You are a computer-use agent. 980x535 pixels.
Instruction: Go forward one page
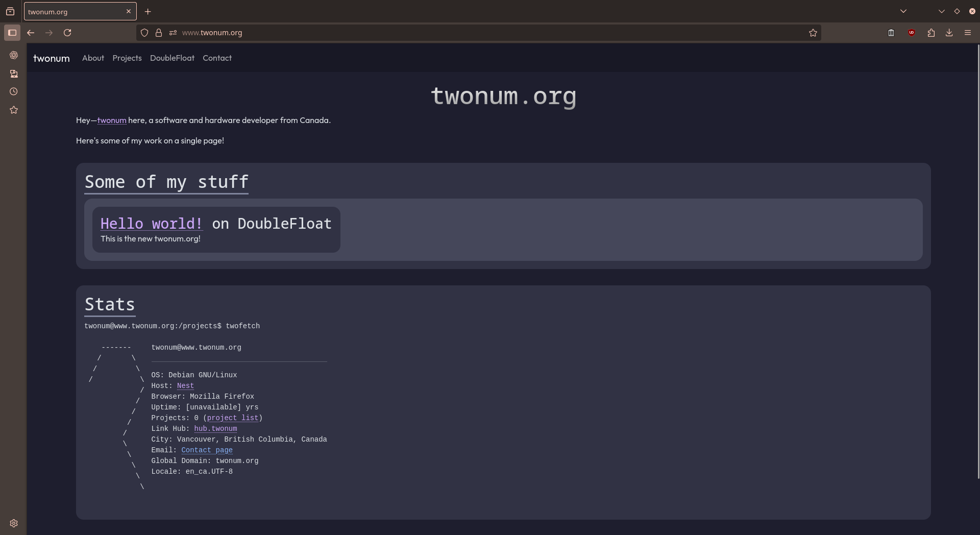pyautogui.click(x=49, y=33)
